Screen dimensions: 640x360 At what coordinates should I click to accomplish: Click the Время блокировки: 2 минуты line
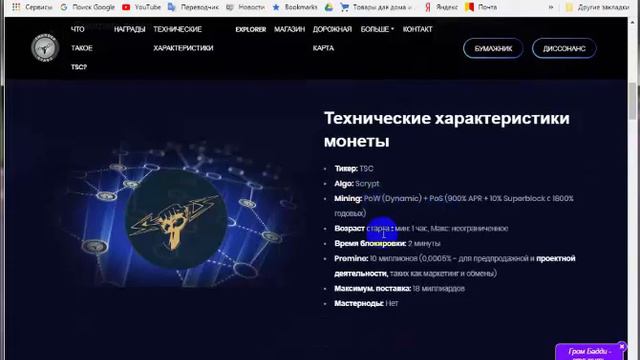[387, 244]
